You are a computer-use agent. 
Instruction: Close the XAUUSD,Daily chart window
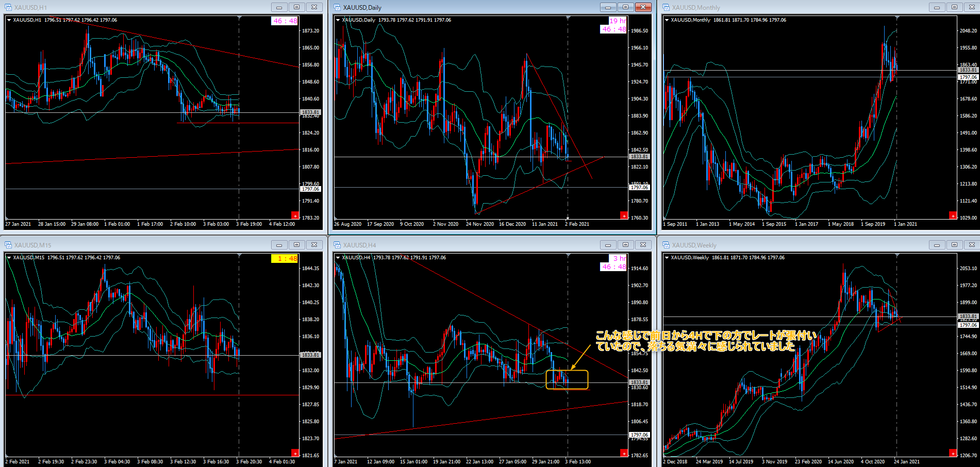point(643,7)
